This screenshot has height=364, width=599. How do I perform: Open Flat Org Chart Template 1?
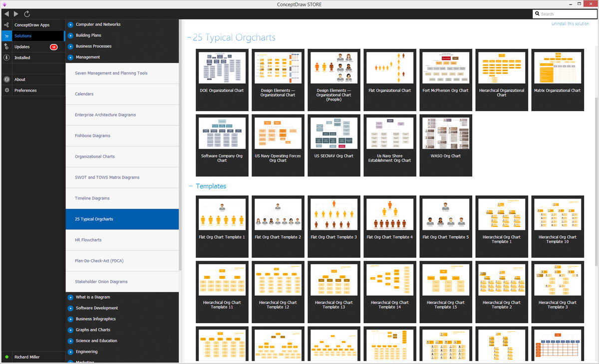coord(222,226)
